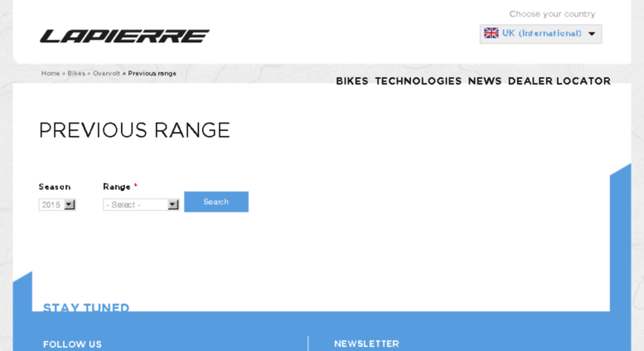This screenshot has width=644, height=351.
Task: Go to the NEWS section
Action: click(485, 81)
